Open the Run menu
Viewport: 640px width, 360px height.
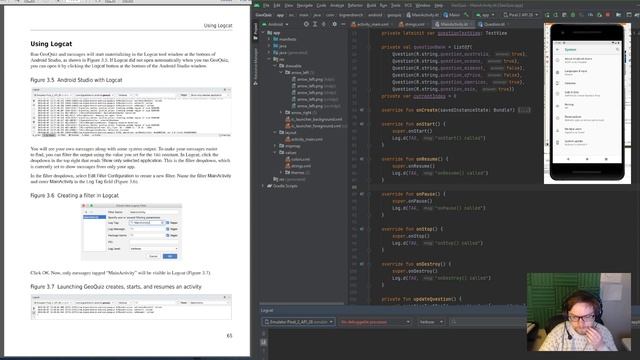pos(383,6)
